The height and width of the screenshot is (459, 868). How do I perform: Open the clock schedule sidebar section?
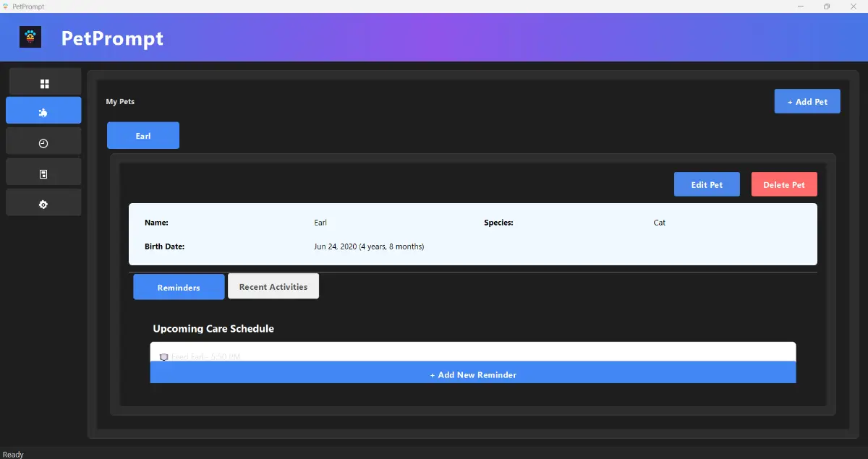(x=43, y=143)
